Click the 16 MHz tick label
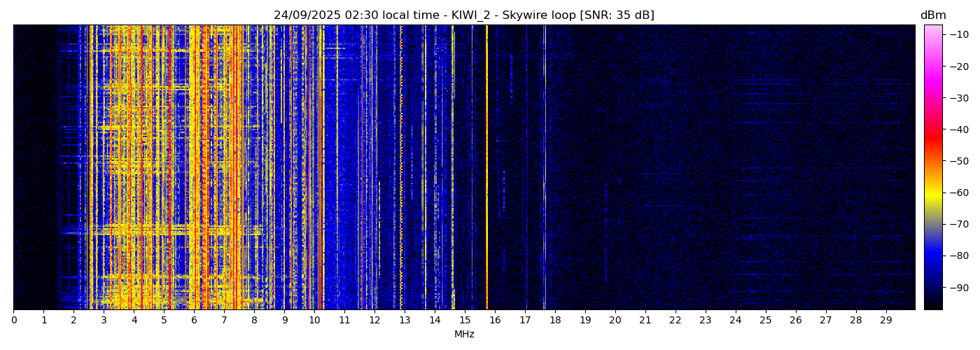 tap(495, 320)
